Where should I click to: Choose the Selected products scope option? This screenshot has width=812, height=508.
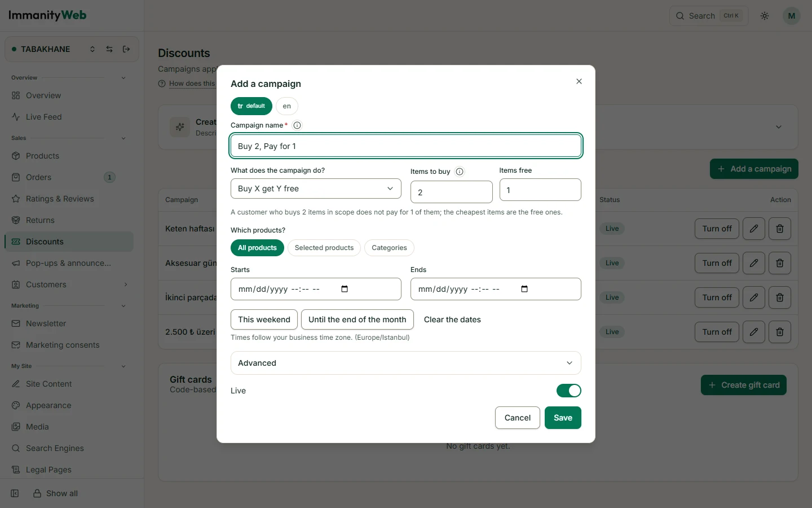324,248
